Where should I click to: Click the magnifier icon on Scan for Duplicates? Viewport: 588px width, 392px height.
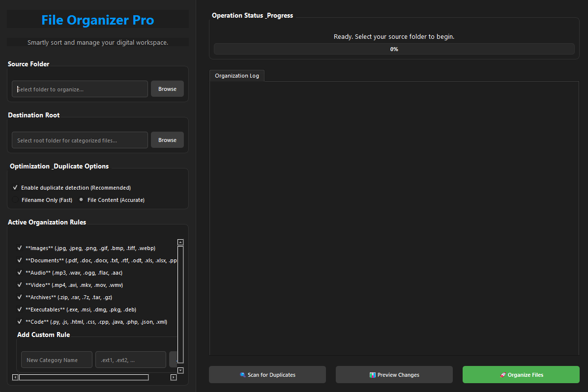point(242,375)
